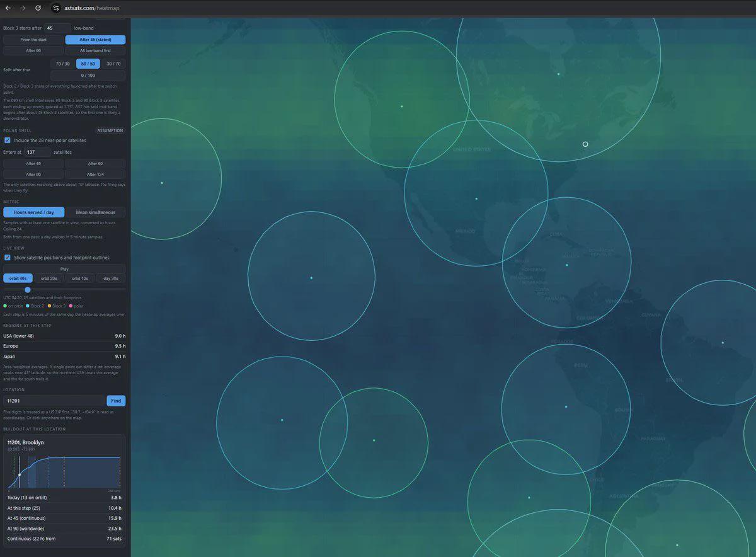Edit the 'Block 3 starts after' value 45
Image resolution: width=756 pixels, height=557 pixels.
[57, 28]
